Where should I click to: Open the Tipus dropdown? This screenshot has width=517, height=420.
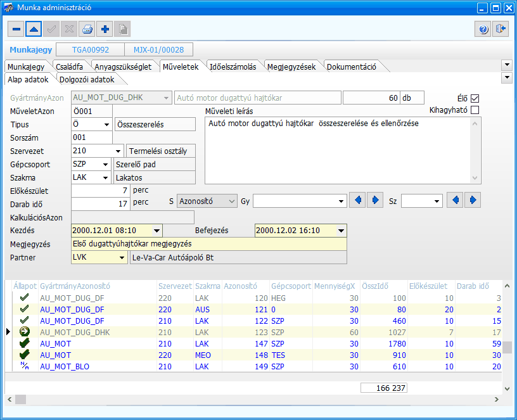click(x=106, y=125)
